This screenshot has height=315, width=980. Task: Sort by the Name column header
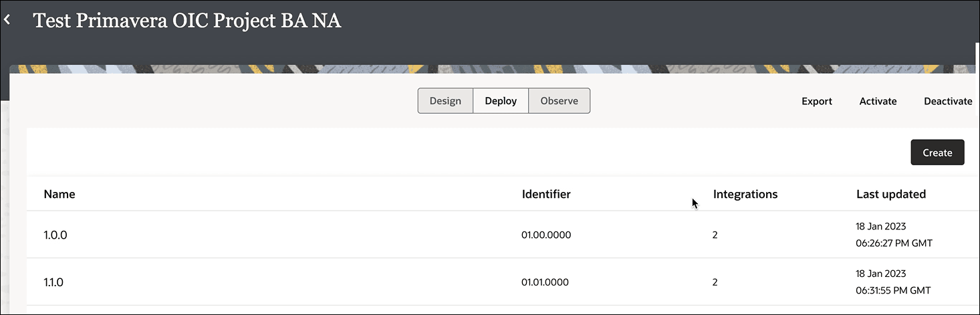pyautogui.click(x=59, y=194)
